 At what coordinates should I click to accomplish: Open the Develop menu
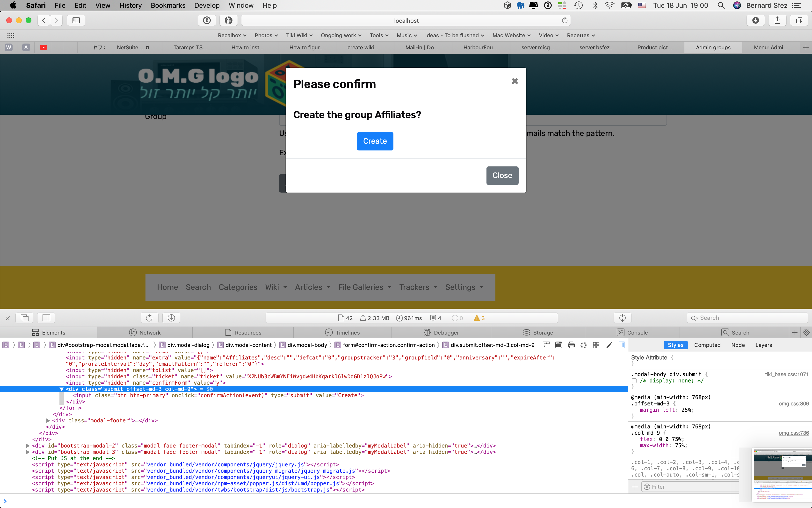207,5
